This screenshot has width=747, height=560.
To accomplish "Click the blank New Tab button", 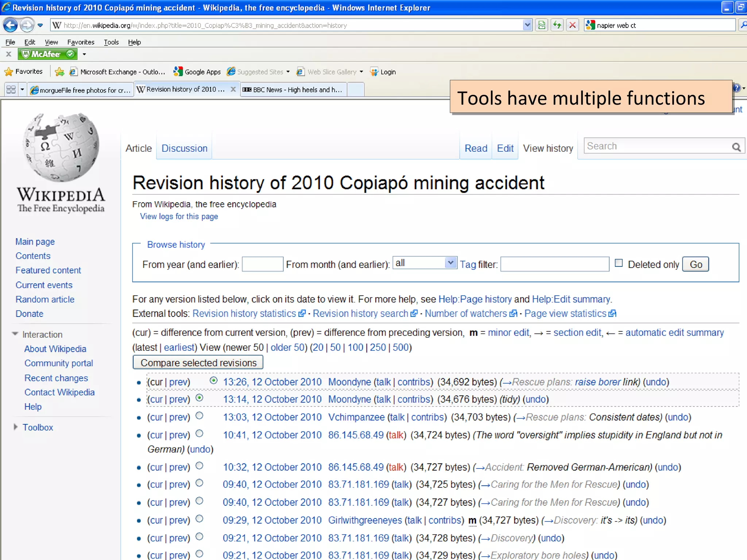I will (356, 90).
